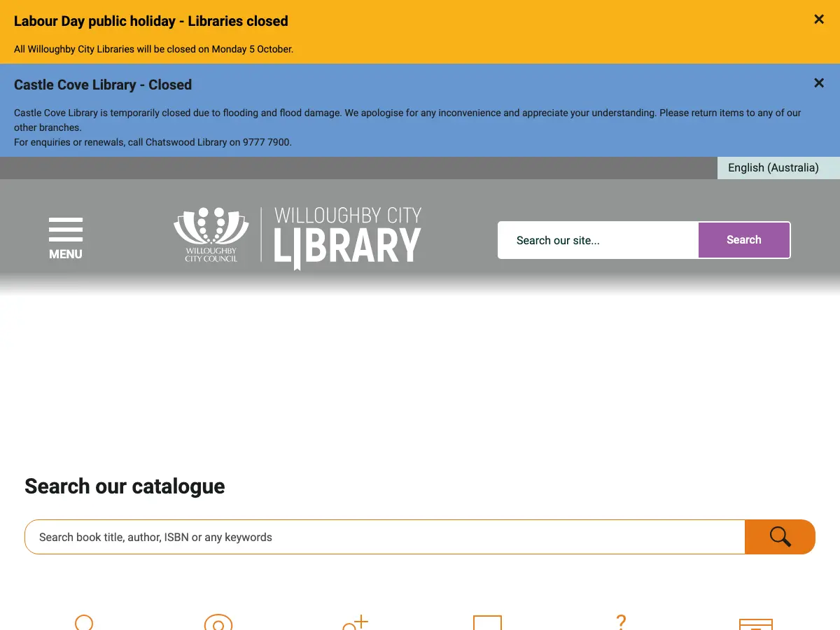This screenshot has height=630, width=840.
Task: Click into the catalogue search box
Action: (385, 537)
